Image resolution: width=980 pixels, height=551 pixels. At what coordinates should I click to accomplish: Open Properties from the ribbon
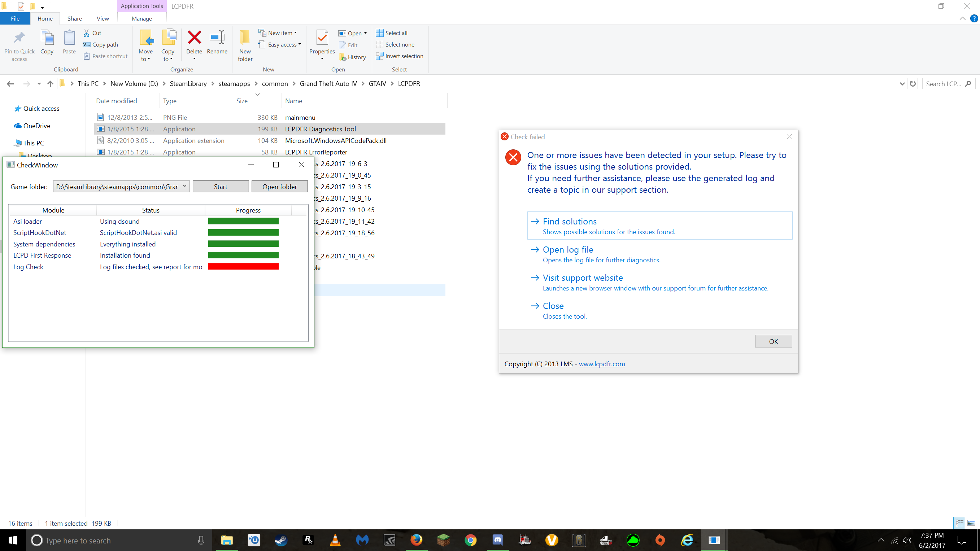click(x=322, y=38)
